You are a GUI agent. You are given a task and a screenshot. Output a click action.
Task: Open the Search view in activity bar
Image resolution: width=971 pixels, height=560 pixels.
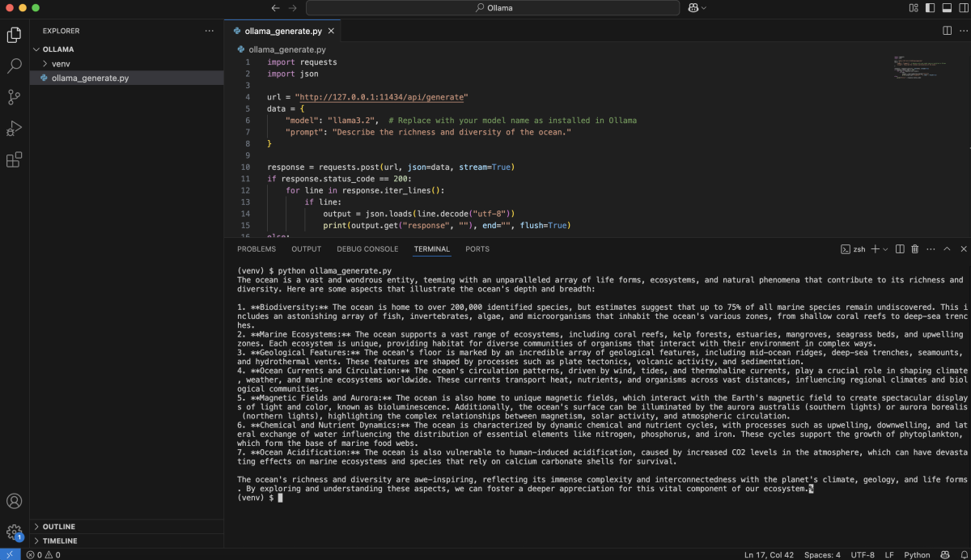(x=15, y=66)
